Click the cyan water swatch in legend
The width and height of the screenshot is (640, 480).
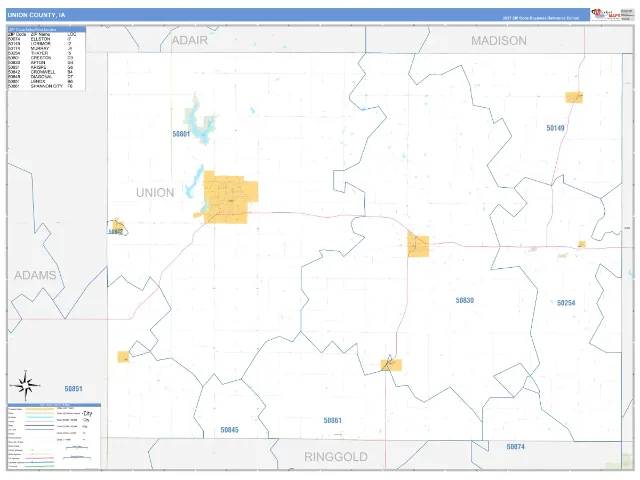coord(39,417)
